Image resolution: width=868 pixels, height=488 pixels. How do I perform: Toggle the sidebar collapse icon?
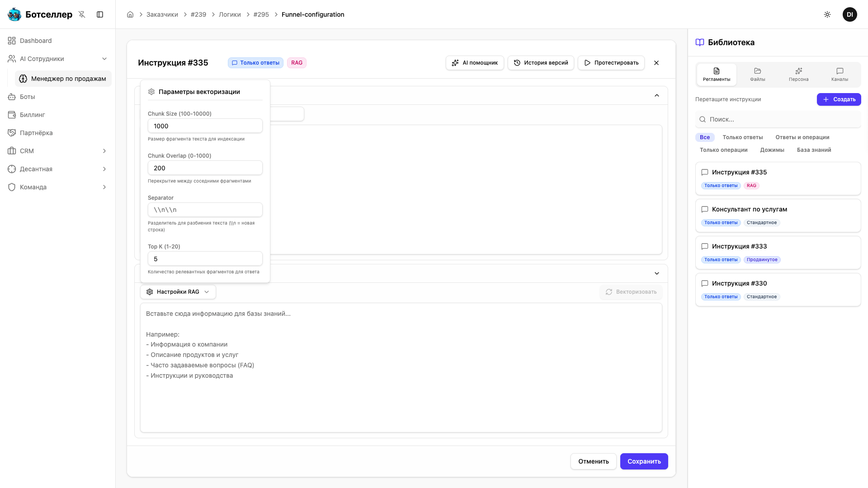pyautogui.click(x=100, y=14)
